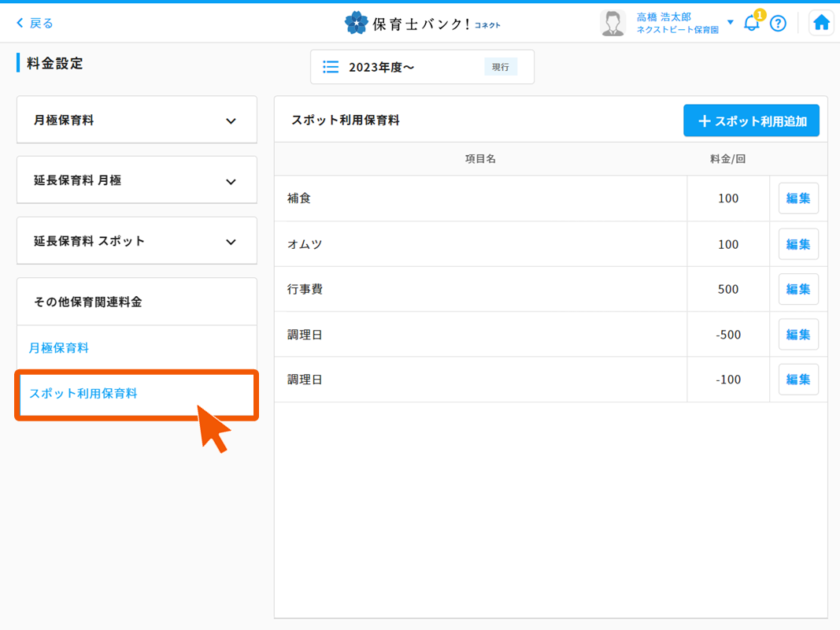Edit the 調理日 row with -500
The width and height of the screenshot is (840, 630).
[x=798, y=335]
